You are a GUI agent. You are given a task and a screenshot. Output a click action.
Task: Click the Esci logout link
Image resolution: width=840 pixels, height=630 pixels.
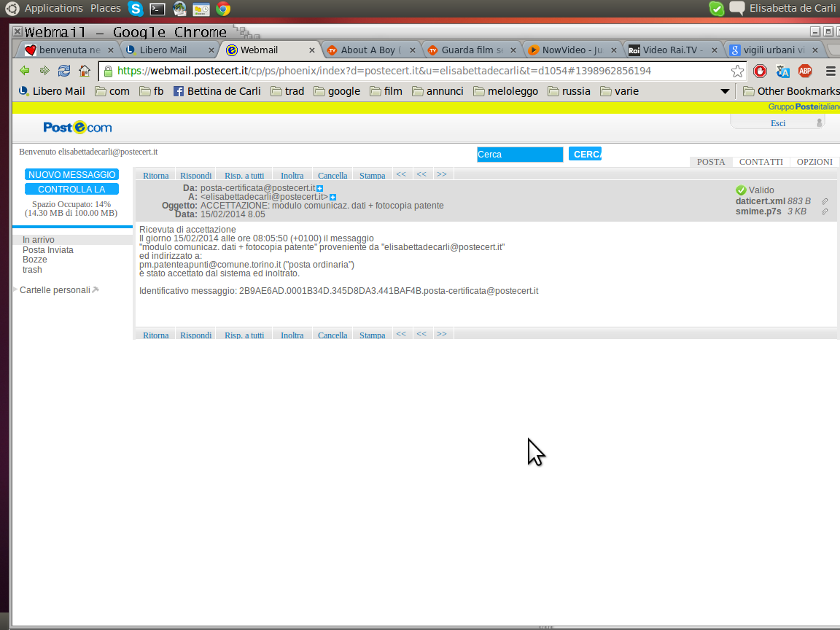tap(778, 123)
